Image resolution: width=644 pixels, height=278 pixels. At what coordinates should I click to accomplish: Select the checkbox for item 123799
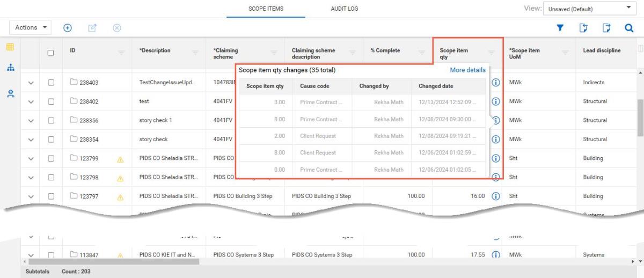(x=51, y=158)
